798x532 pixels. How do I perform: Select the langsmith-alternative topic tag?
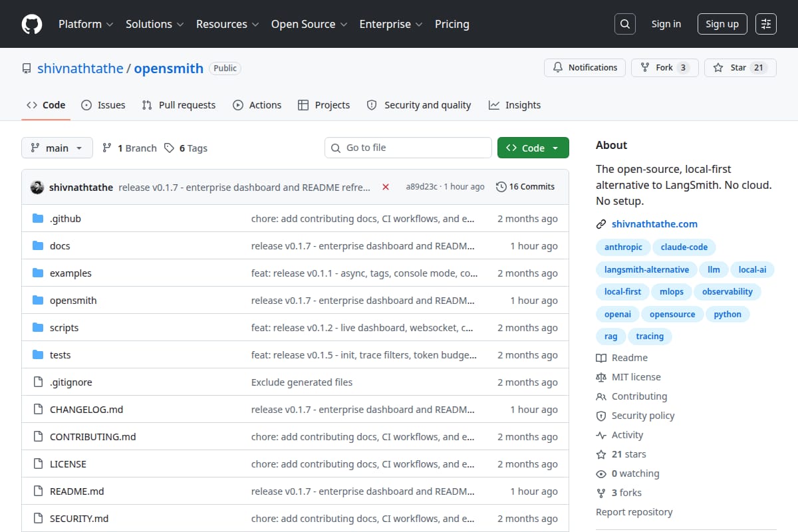tap(646, 269)
